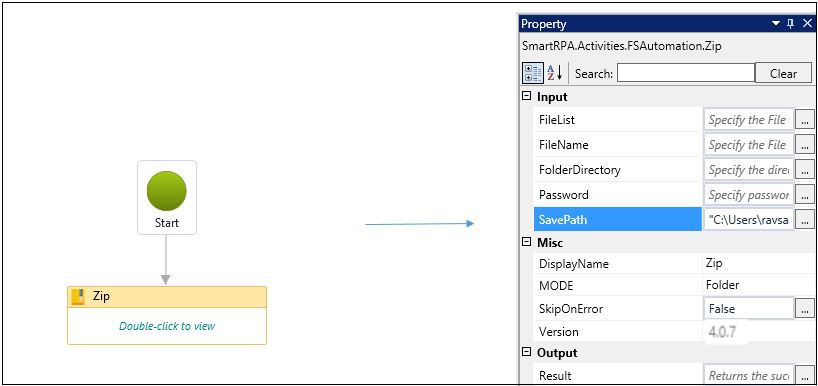The height and width of the screenshot is (386, 818).
Task: Click the FileName value field
Action: point(749,144)
